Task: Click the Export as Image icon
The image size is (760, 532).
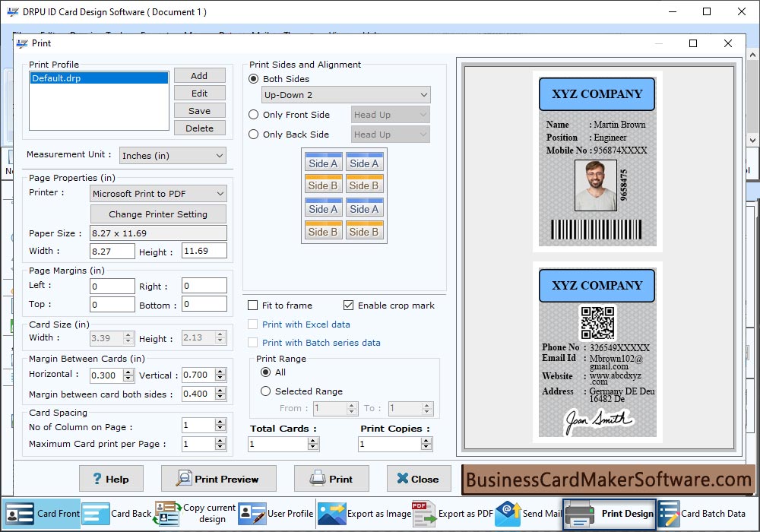Action: [331, 514]
